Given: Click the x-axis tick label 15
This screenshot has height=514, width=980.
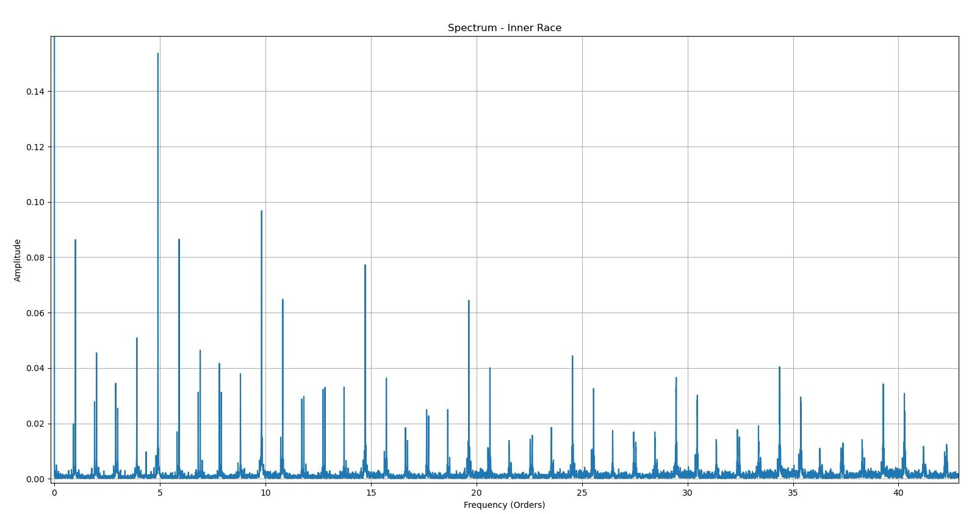Looking at the screenshot, I should 371,491.
